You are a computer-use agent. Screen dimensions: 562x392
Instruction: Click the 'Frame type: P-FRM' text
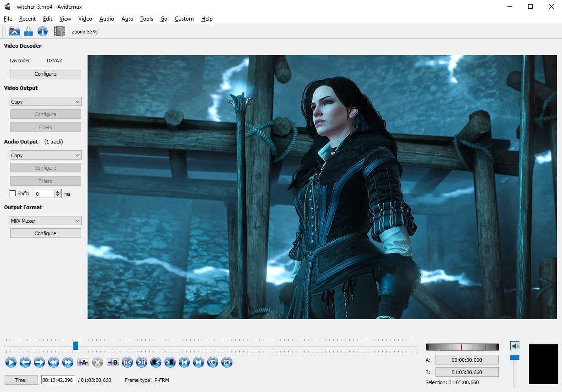147,380
